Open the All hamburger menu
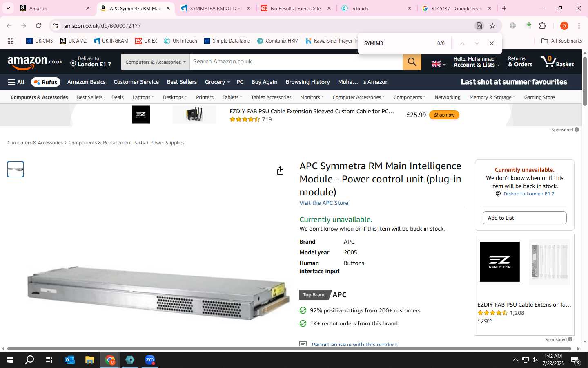 pyautogui.click(x=16, y=82)
